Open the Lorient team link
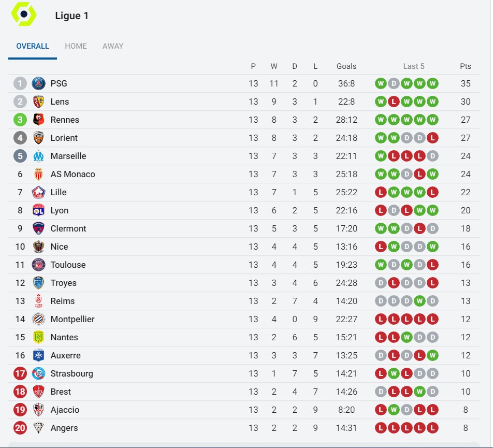 (64, 138)
